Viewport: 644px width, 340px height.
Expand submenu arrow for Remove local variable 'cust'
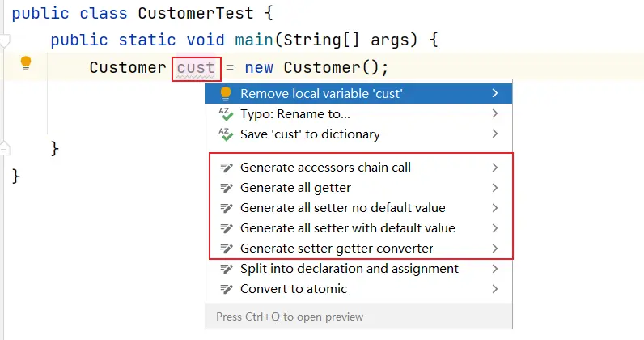point(494,94)
